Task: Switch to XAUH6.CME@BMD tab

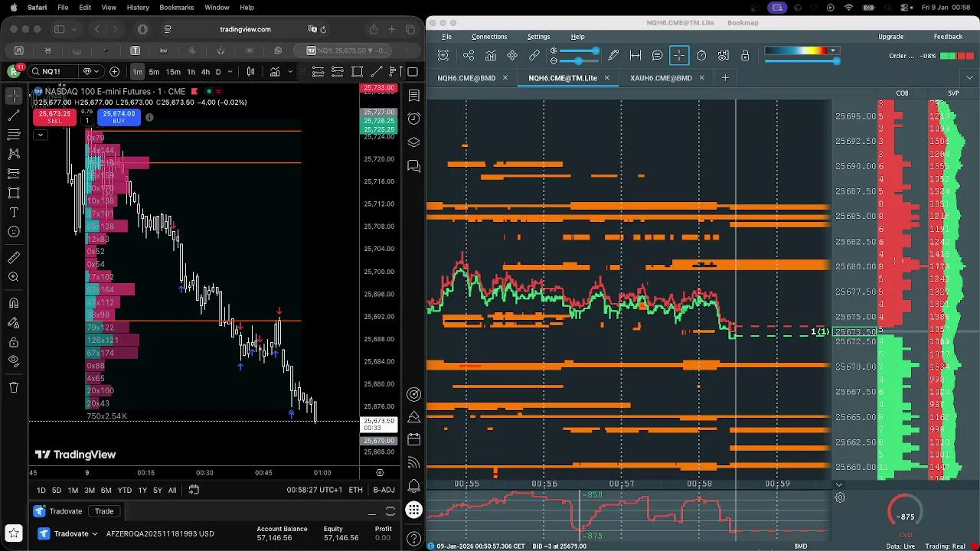Action: point(661,78)
